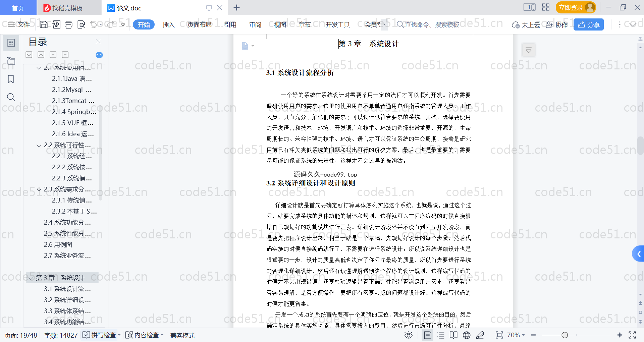644x342 pixels.
Task: Select the 开始 ribbon tab
Action: click(144, 24)
